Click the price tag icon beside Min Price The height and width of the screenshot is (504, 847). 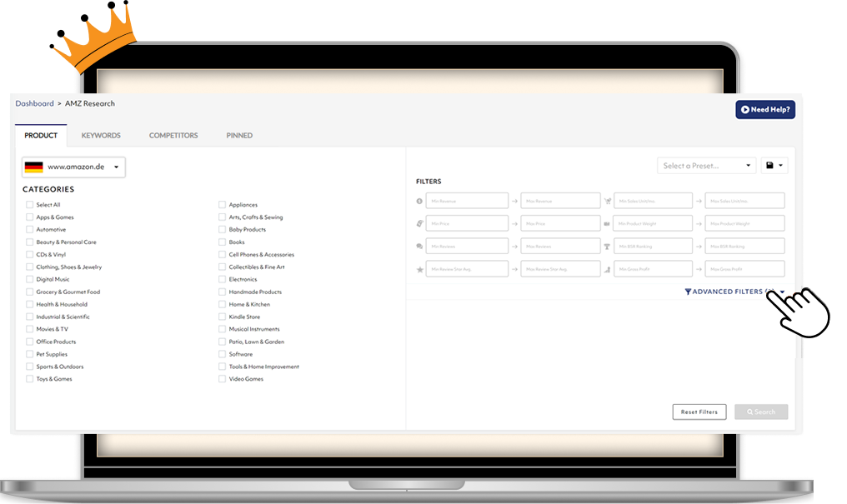[x=419, y=223]
